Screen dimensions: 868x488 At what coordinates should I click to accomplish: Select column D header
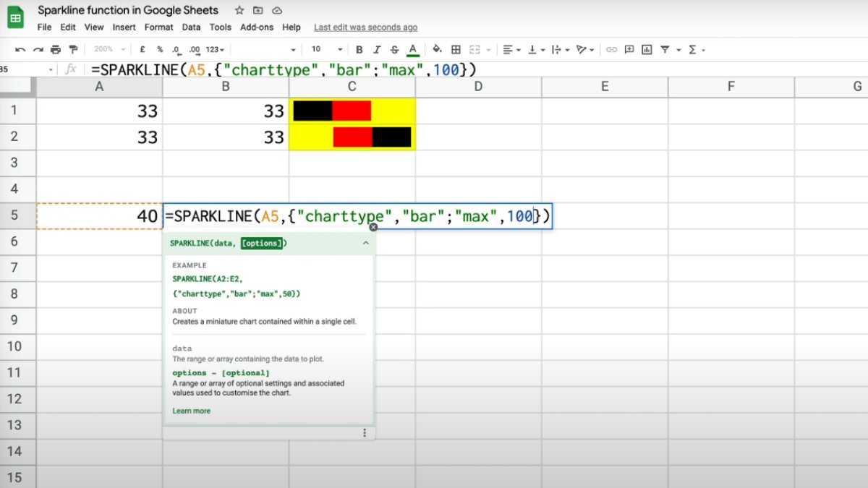point(478,87)
